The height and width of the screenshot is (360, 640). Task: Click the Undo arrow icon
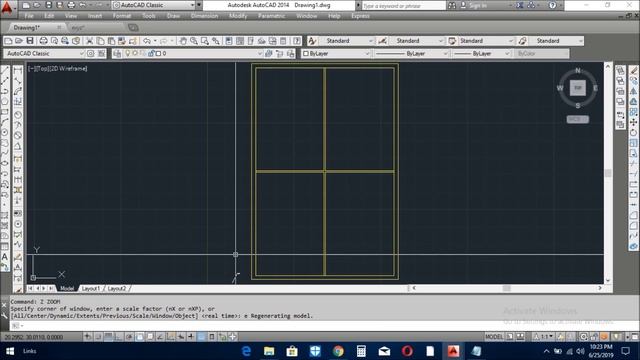tap(147, 41)
